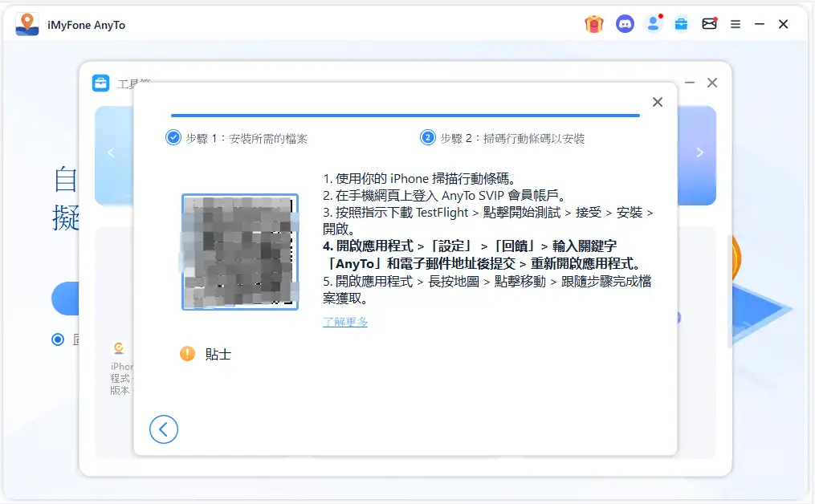Click the blue progress bar
The width and height of the screenshot is (815, 504).
click(405, 116)
